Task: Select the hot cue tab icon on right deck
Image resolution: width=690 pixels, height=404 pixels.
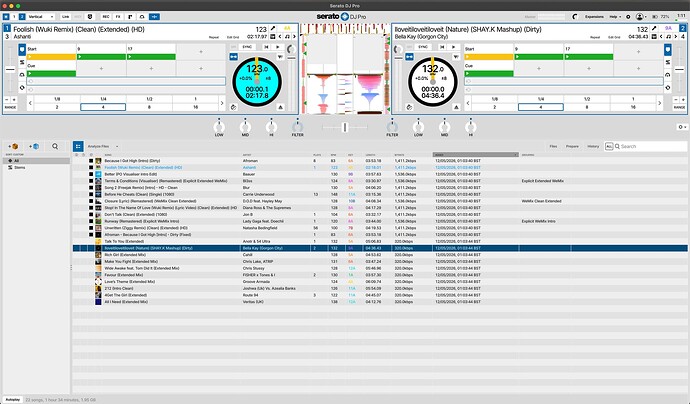Action: (668, 50)
